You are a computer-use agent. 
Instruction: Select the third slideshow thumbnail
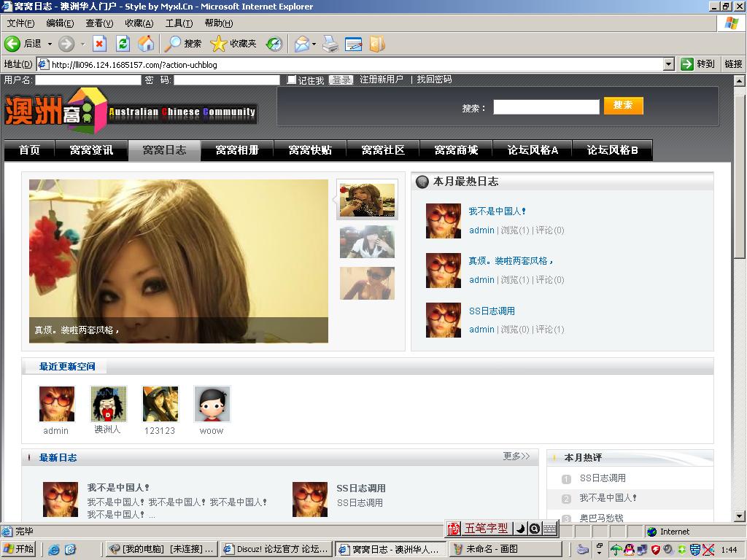[367, 284]
